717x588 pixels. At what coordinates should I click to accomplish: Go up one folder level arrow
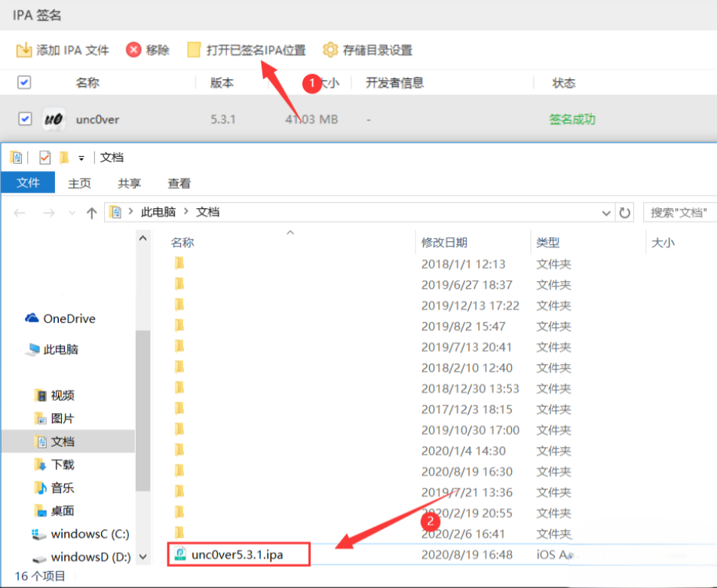[91, 213]
